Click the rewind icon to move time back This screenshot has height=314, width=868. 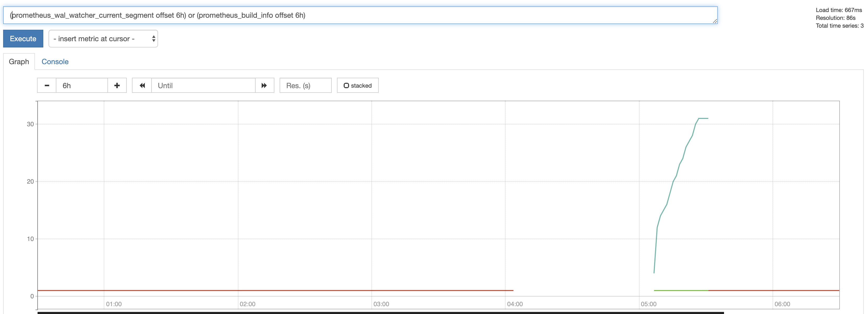point(142,86)
